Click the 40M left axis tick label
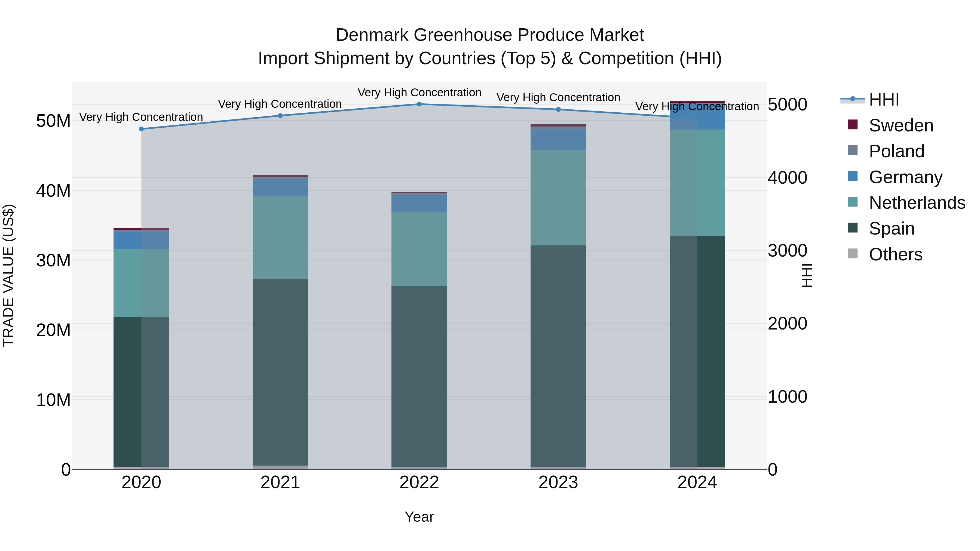 point(53,190)
